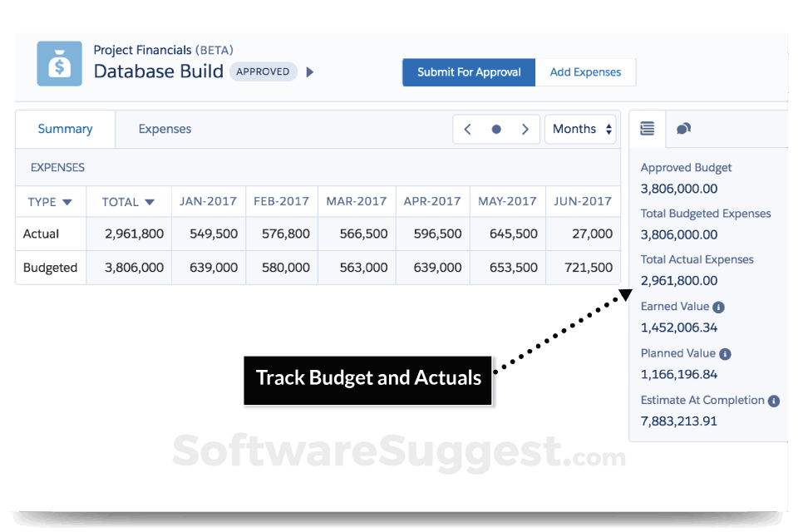Toggle sorting on the TOTAL column
The height and width of the screenshot is (532, 798).
pos(148,201)
